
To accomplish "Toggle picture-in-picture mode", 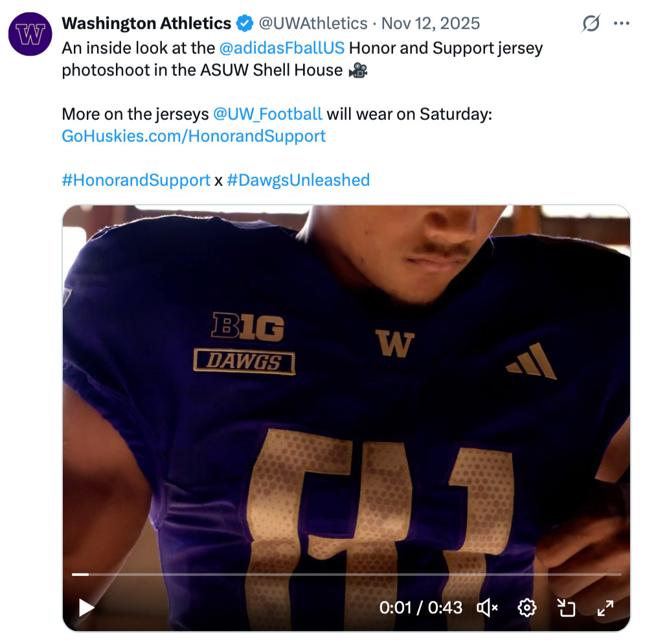I will coord(566,607).
